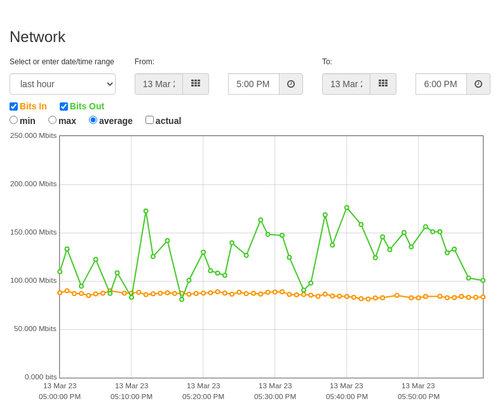This screenshot has height=403, width=500.
Task: Click the 05:10:00 PM x-axis label
Action: [x=131, y=397]
